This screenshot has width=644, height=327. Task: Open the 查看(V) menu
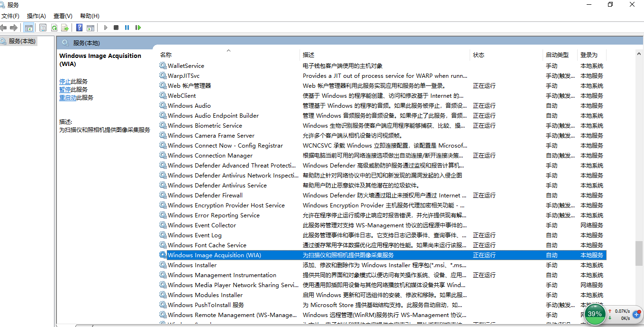[x=63, y=16]
